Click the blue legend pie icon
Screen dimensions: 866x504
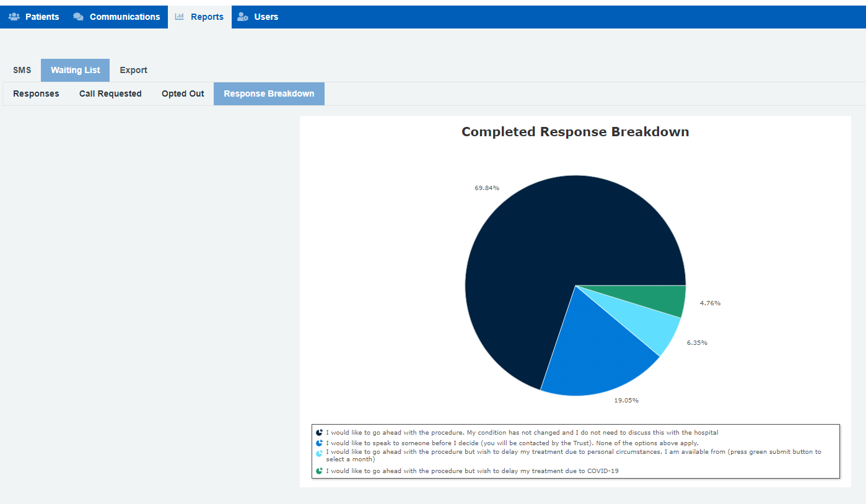pos(319,443)
